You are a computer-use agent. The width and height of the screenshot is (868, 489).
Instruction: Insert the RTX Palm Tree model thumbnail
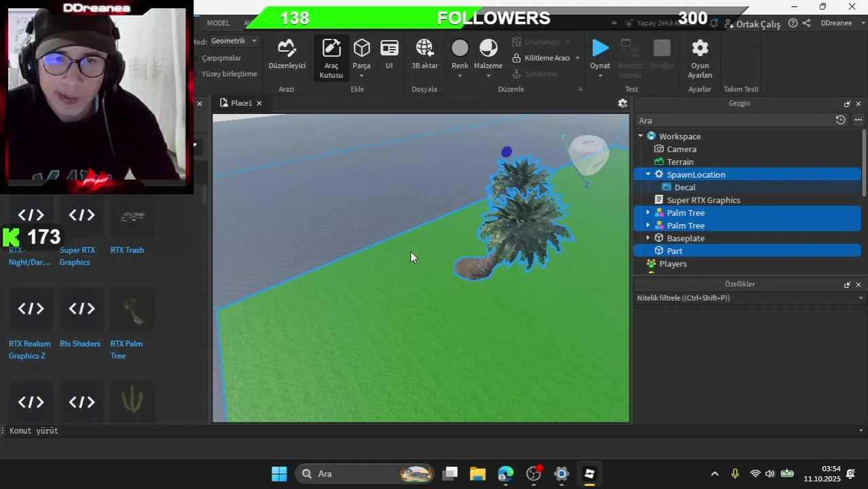click(x=132, y=310)
